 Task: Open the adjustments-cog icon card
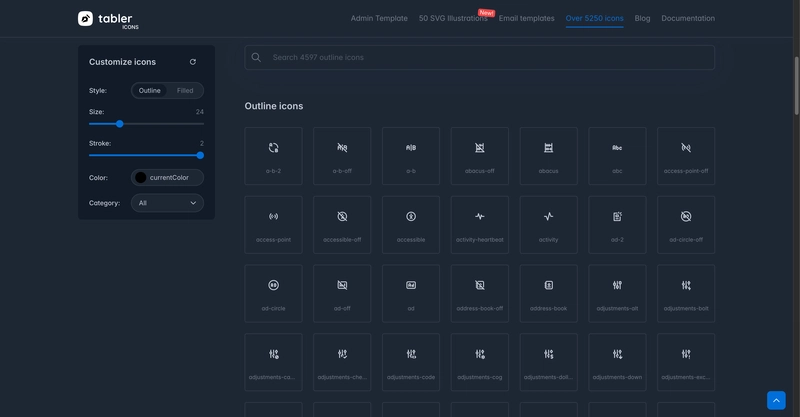(480, 362)
